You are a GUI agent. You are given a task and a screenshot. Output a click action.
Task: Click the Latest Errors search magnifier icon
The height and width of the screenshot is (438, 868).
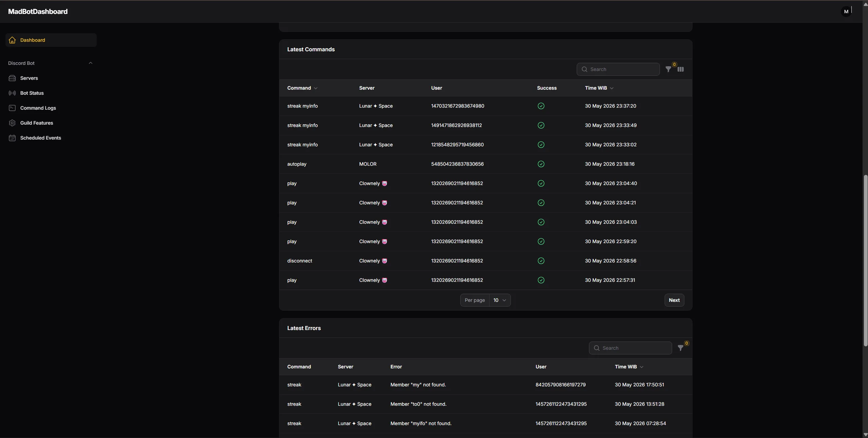[x=596, y=348]
